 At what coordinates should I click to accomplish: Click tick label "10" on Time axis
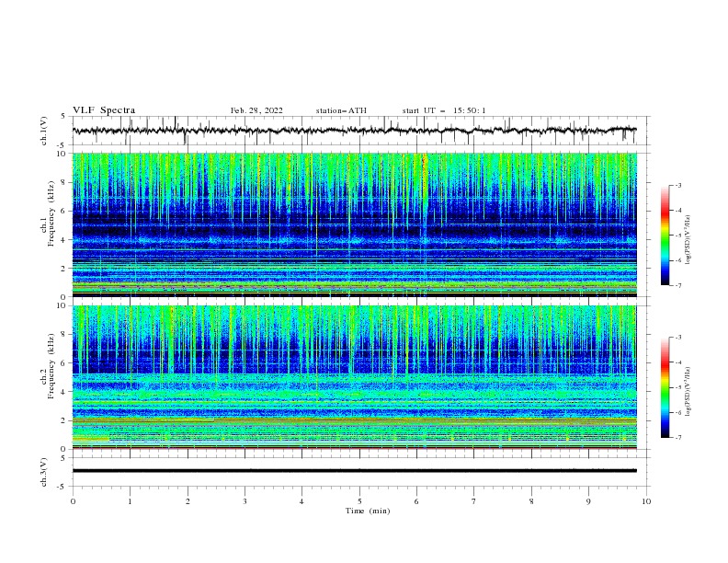click(646, 501)
